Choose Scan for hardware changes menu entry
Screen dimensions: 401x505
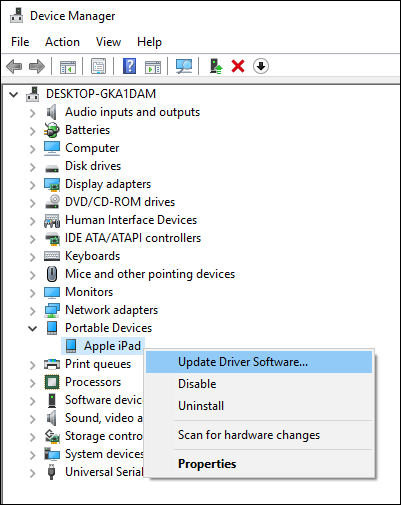pos(259,435)
